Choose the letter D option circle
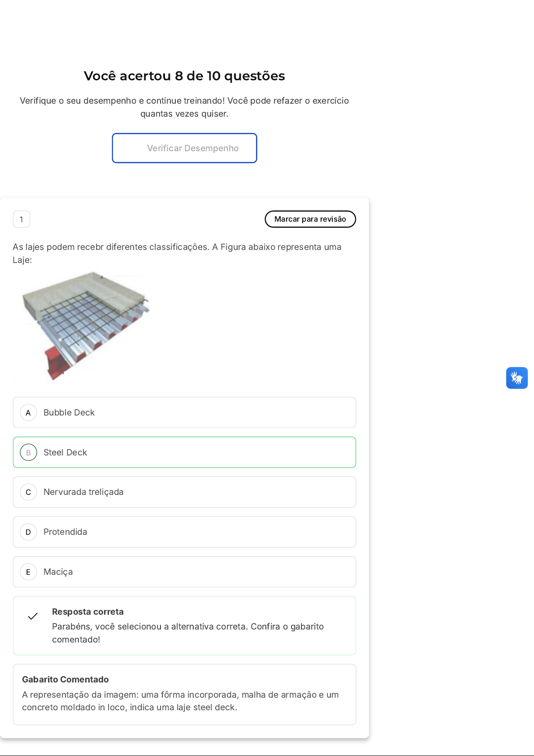 click(28, 532)
